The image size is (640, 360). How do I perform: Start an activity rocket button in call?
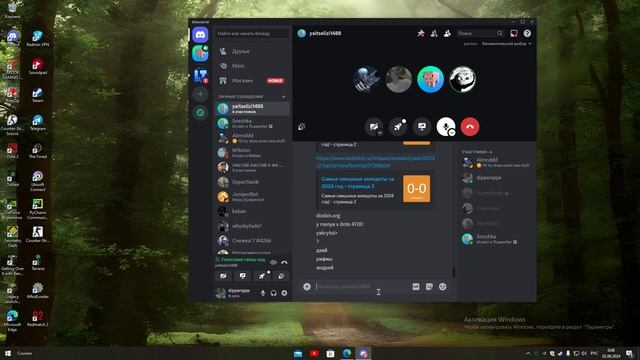coord(398,127)
